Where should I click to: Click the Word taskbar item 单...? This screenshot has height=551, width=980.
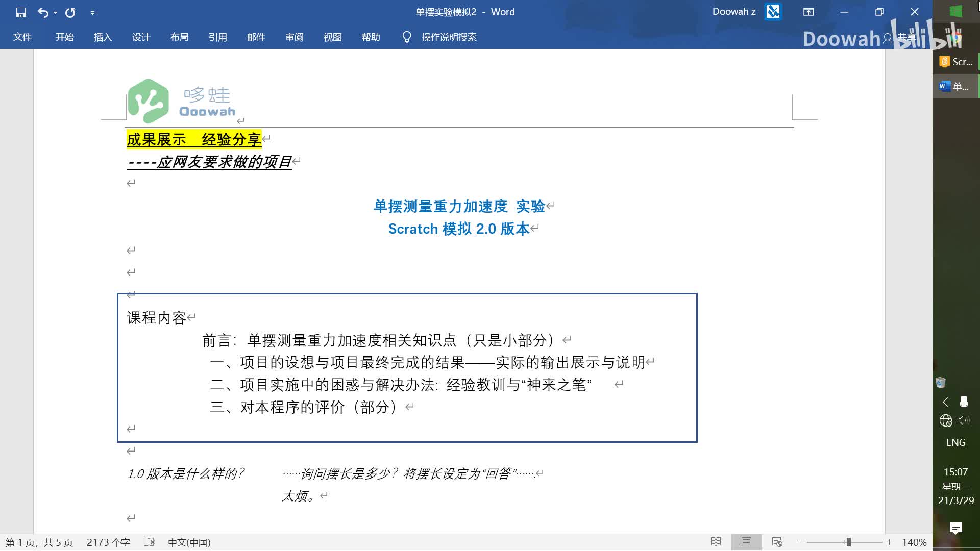(955, 86)
